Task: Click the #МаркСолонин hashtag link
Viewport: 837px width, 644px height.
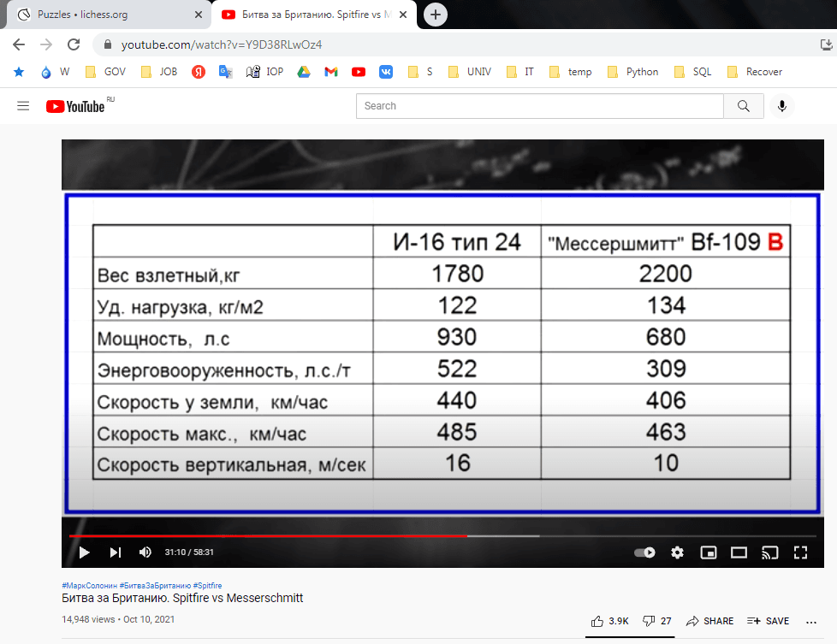Action: [89, 586]
